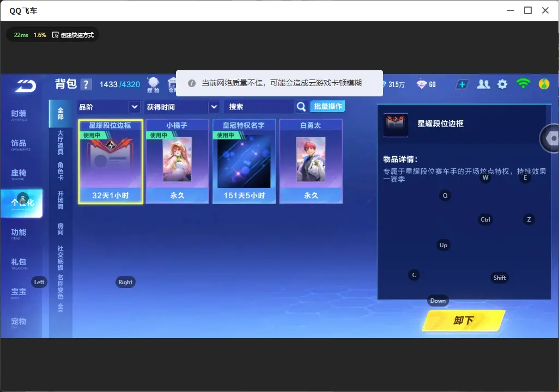
Task: Tap the Right virtual key overlay
Action: click(125, 282)
